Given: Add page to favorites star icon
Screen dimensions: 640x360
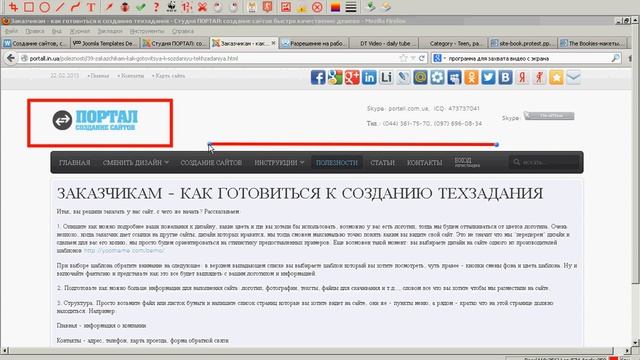Looking at the screenshot, I should coord(556,77).
